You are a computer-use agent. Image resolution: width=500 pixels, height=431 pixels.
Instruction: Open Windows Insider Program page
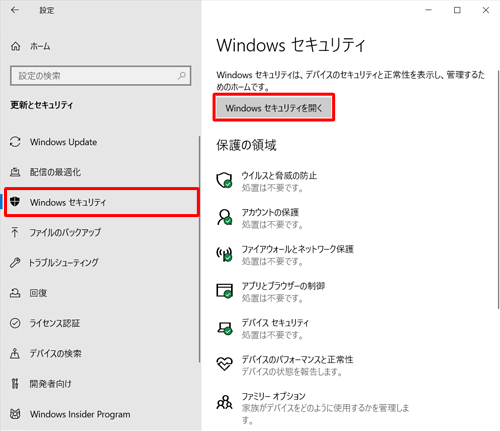click(x=80, y=414)
